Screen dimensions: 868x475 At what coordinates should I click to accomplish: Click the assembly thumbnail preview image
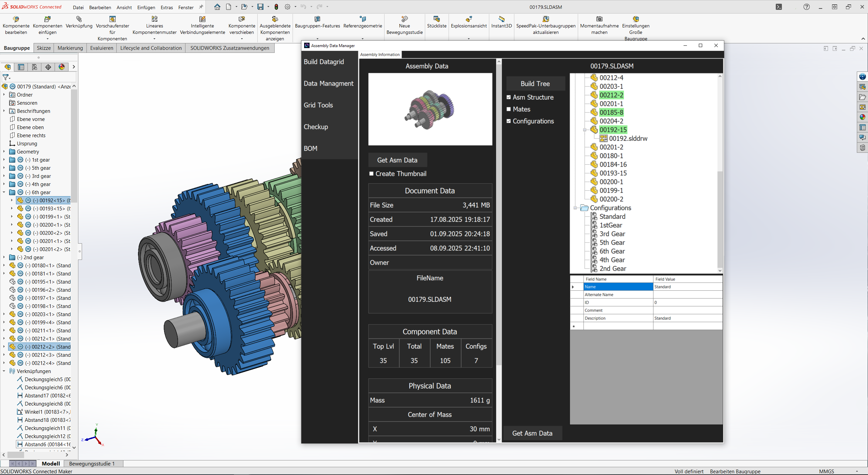(430, 109)
